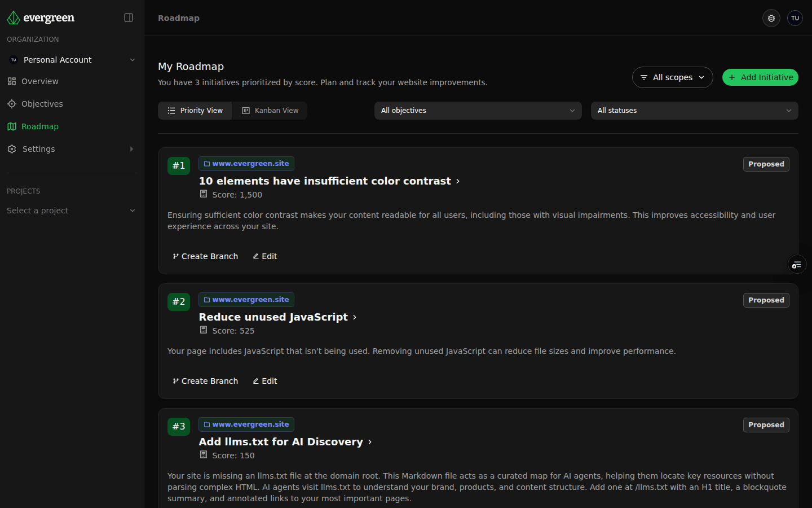Select the Objectives icon in the sidebar
812x508 pixels.
pyautogui.click(x=12, y=104)
